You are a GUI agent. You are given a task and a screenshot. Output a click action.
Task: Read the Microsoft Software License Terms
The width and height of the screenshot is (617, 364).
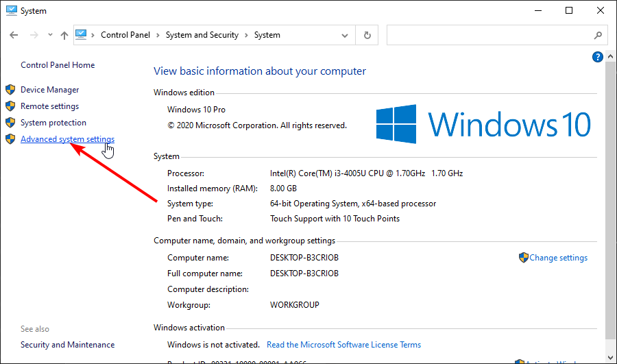pos(343,345)
